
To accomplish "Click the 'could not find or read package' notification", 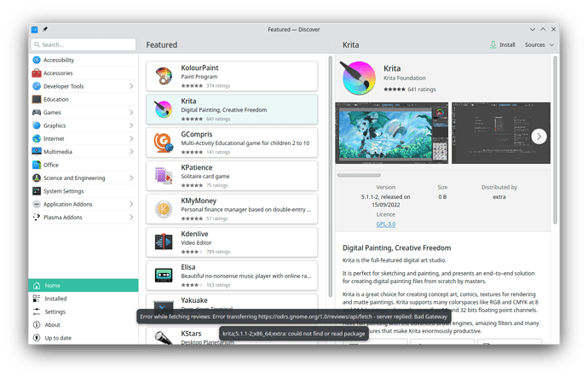I will (294, 334).
